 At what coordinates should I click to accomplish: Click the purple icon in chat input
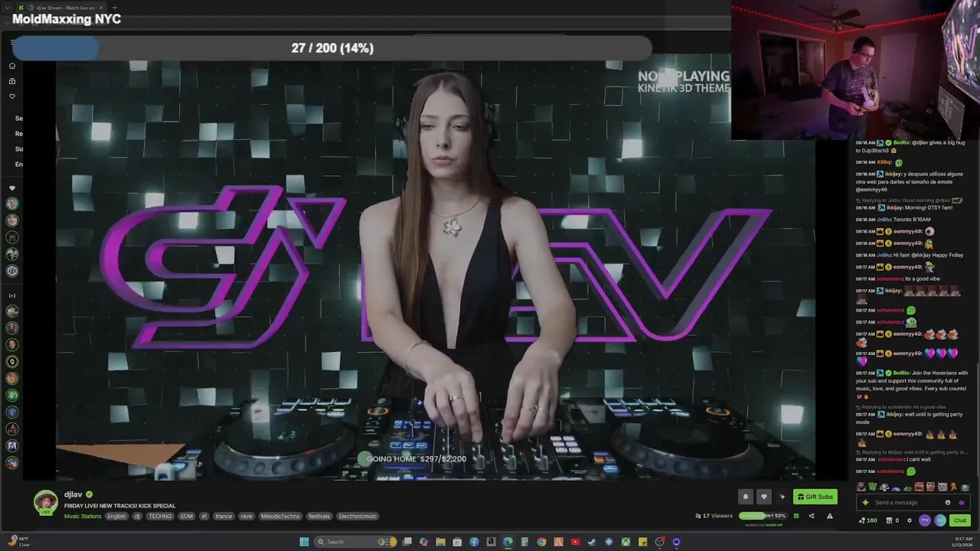(962, 503)
